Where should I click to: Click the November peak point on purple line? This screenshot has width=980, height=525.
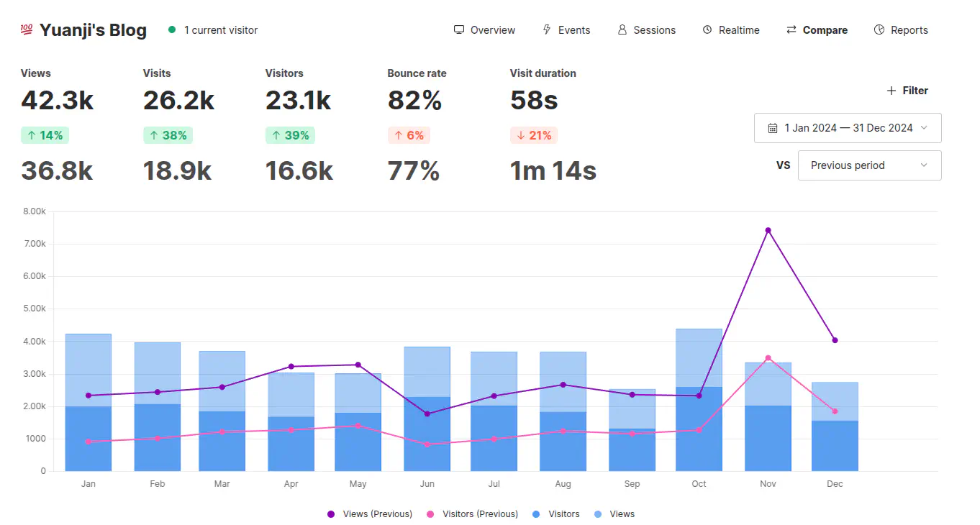(768, 230)
